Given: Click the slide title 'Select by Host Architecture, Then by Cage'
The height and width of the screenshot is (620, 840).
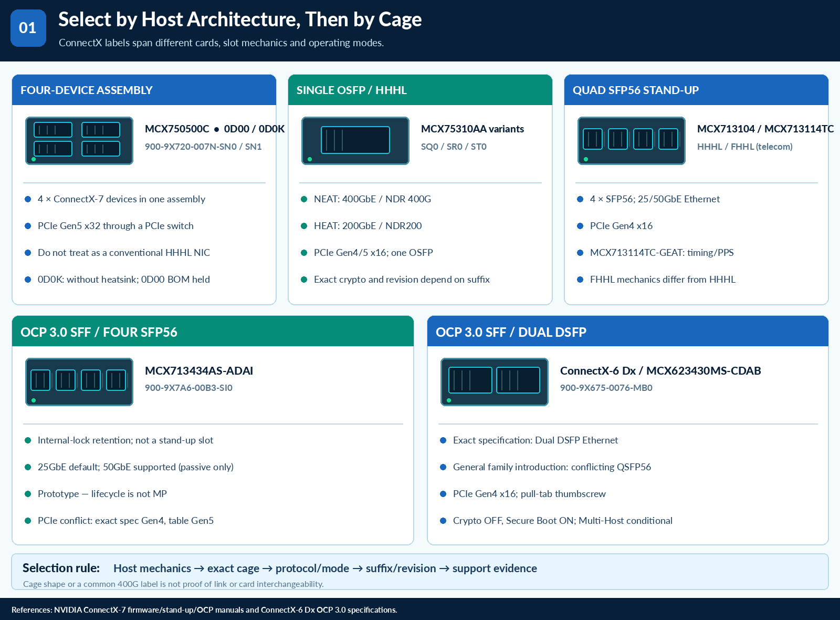Looking at the screenshot, I should coord(240,19).
